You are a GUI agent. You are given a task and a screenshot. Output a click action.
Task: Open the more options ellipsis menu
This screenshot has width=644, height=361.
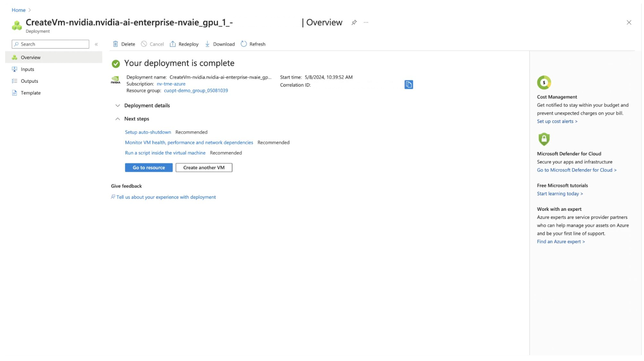pos(366,22)
